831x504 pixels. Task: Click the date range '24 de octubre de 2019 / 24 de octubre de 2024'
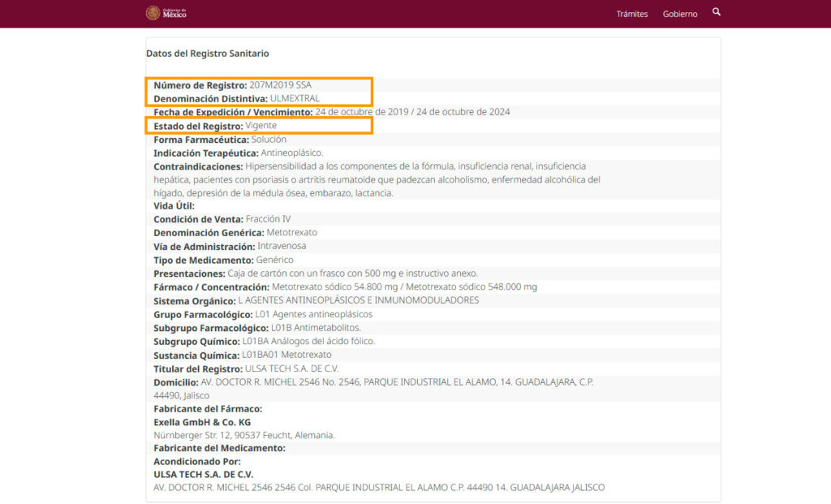pyautogui.click(x=412, y=112)
